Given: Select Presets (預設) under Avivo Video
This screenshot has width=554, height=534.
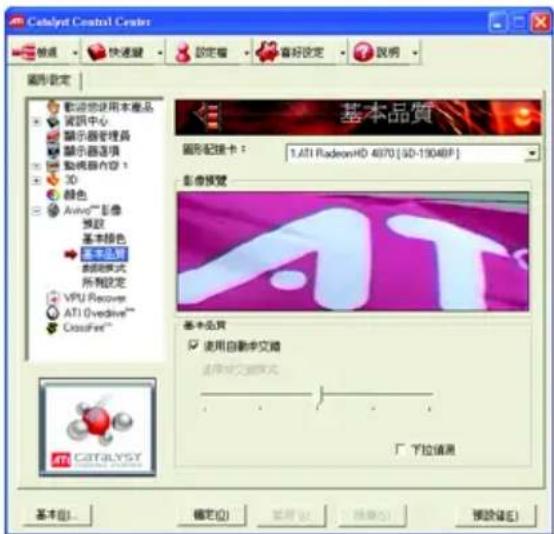Looking at the screenshot, I should [93, 224].
